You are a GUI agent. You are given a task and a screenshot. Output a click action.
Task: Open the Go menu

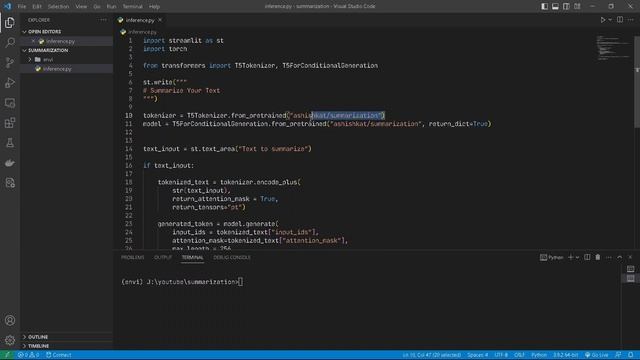pyautogui.click(x=97, y=7)
